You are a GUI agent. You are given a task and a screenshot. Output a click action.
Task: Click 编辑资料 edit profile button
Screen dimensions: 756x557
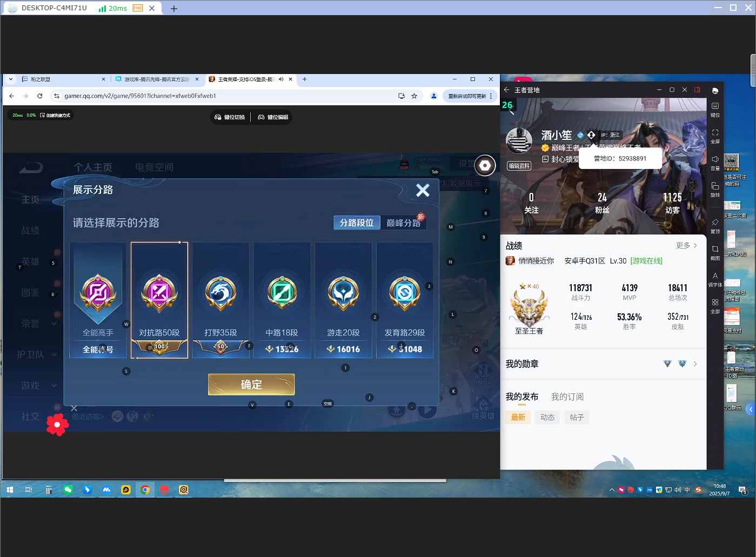tap(519, 166)
